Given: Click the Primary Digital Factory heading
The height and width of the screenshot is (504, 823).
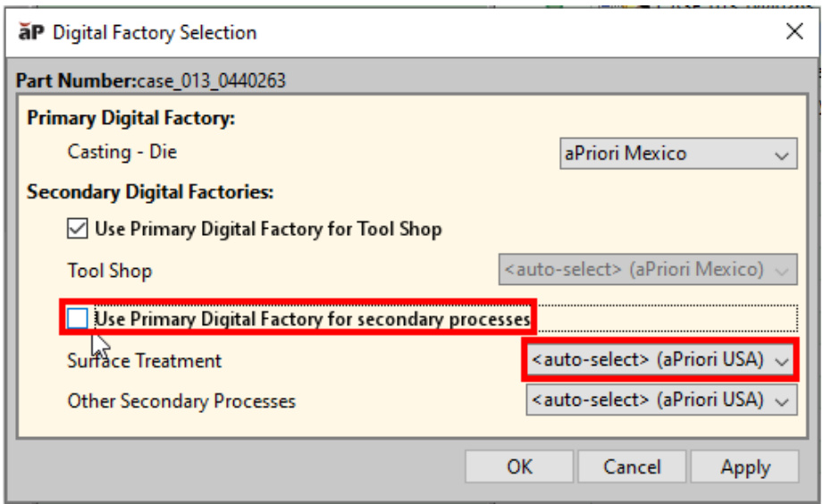Looking at the screenshot, I should pyautogui.click(x=131, y=118).
